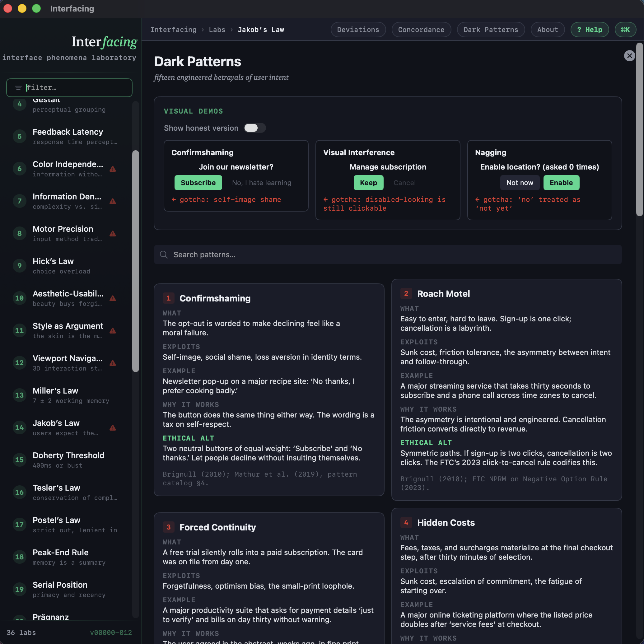This screenshot has width=644, height=644.
Task: Click warning icon beside Motor Precision
Action: pyautogui.click(x=113, y=234)
